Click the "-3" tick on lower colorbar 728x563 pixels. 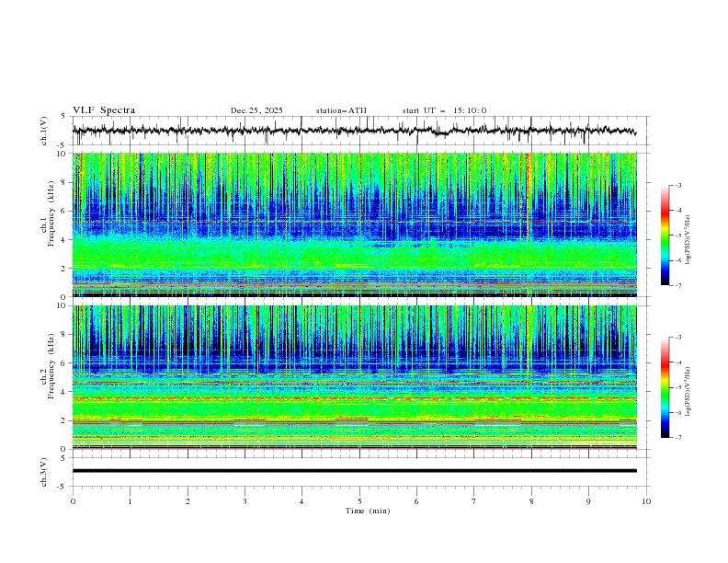click(678, 338)
